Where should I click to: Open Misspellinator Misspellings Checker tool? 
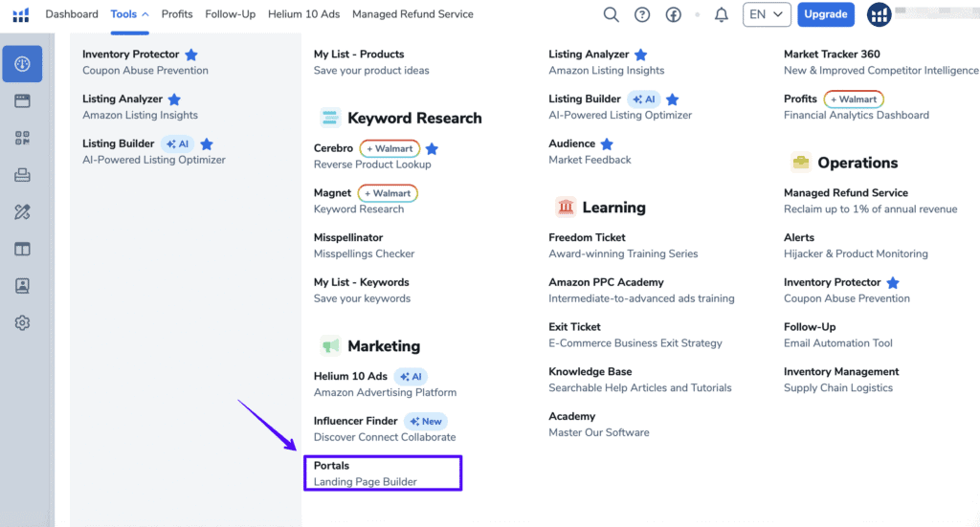364,245
